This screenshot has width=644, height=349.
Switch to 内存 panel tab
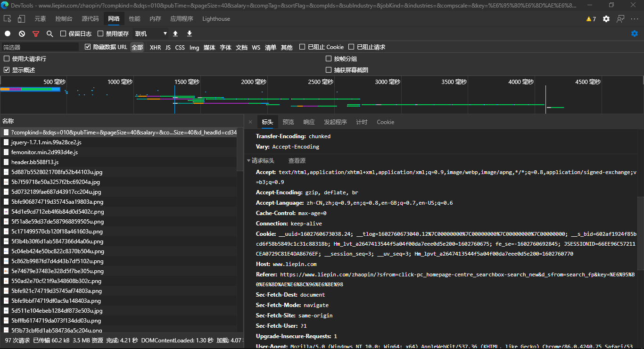pos(155,19)
